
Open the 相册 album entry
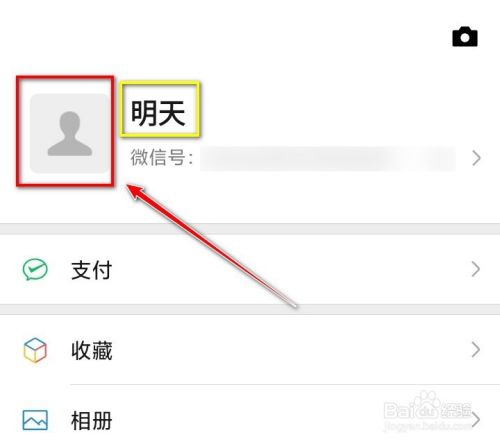tap(250, 414)
